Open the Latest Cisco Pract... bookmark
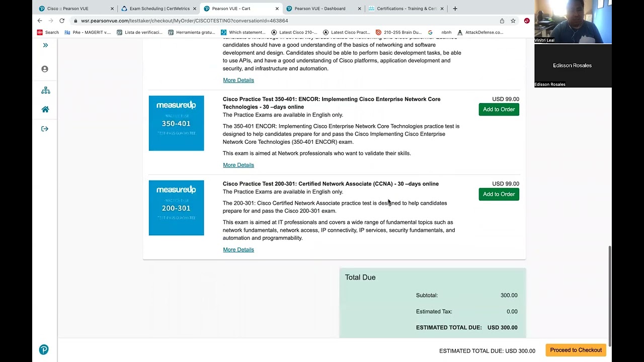The width and height of the screenshot is (644, 362). [347, 32]
